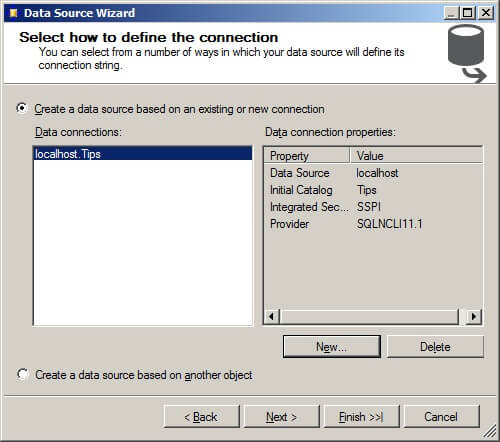
Task: Go to previous step with Back
Action: point(202,416)
